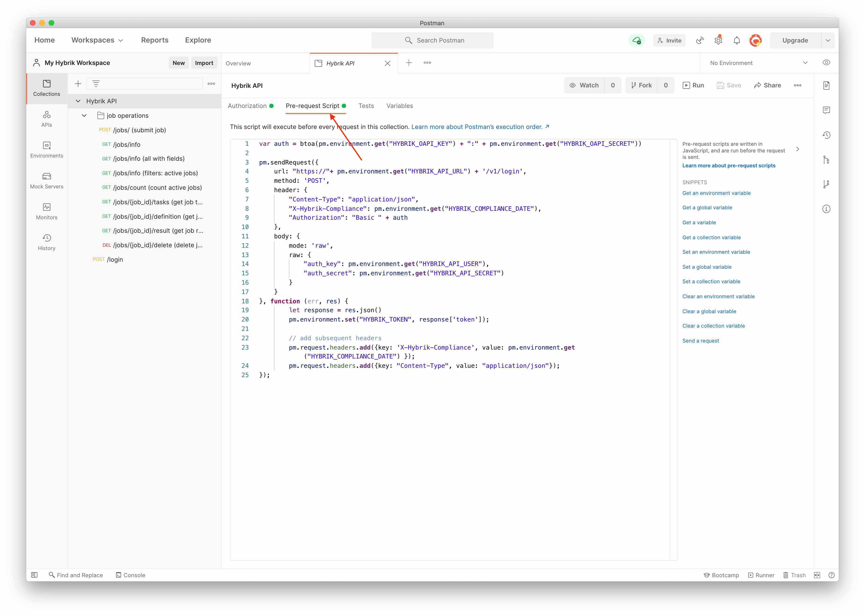Open the collection info icon in right sidebar
The image size is (865, 616).
[826, 209]
